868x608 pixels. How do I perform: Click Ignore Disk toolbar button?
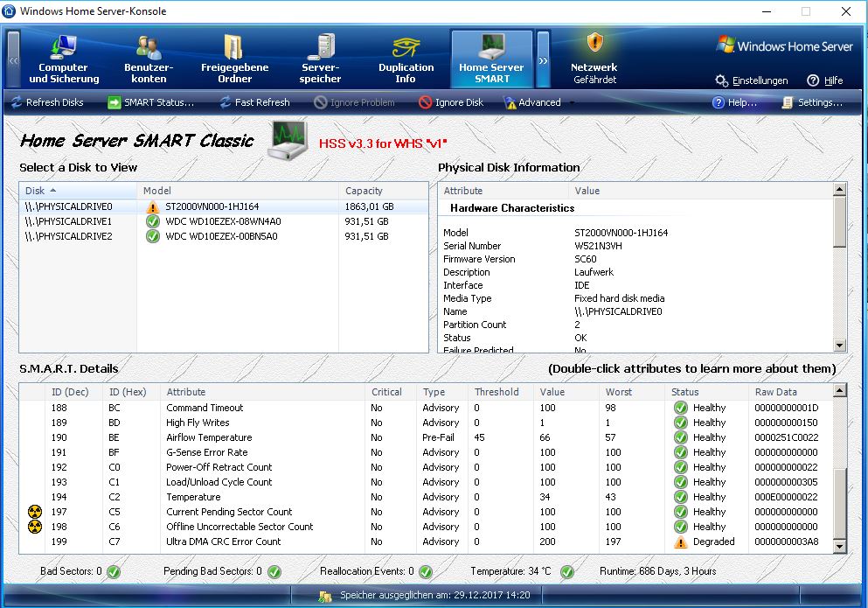451,102
